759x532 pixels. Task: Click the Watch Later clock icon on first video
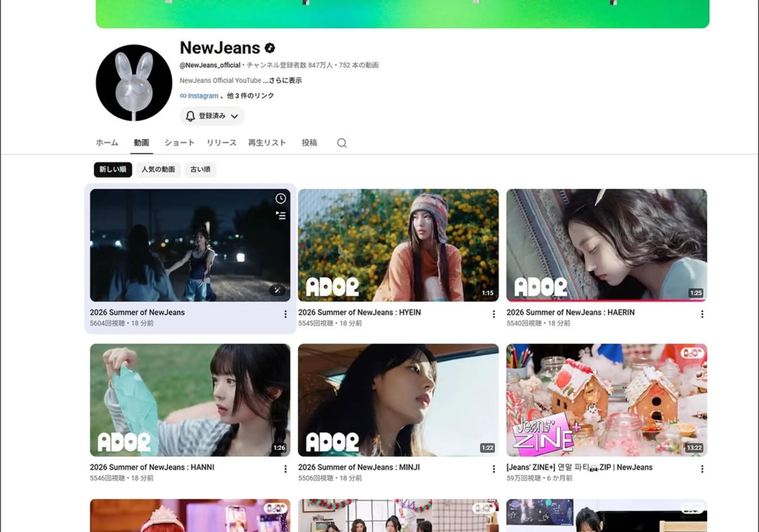[281, 198]
